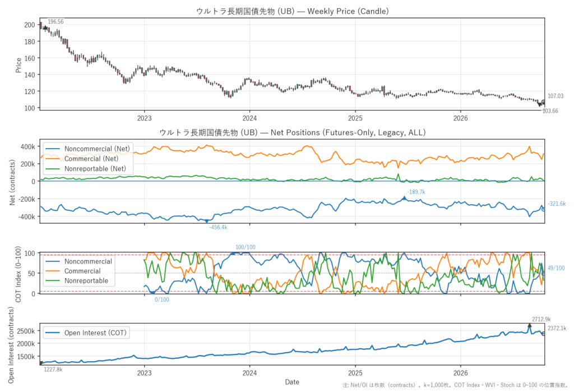The height and width of the screenshot is (392, 574).
Task: Select the -321.6k latest net value
Action: (x=557, y=204)
